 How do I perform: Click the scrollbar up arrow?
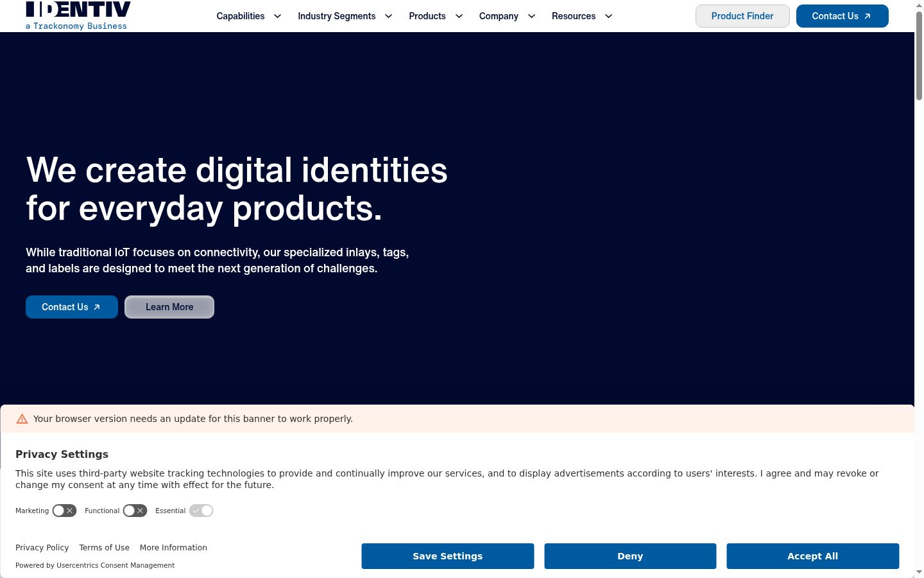tap(919, 5)
